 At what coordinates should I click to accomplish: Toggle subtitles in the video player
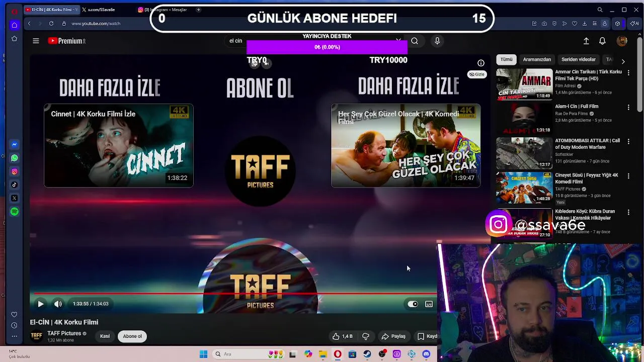pos(429,304)
